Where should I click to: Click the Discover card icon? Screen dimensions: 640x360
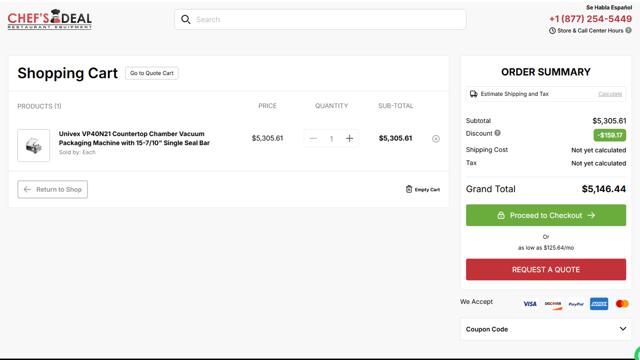[x=553, y=304]
